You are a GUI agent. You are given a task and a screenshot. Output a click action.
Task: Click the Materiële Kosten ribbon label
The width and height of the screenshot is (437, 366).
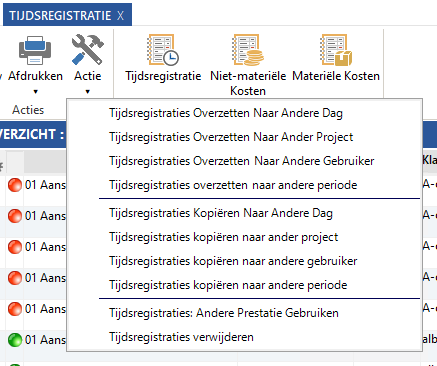[x=336, y=76]
